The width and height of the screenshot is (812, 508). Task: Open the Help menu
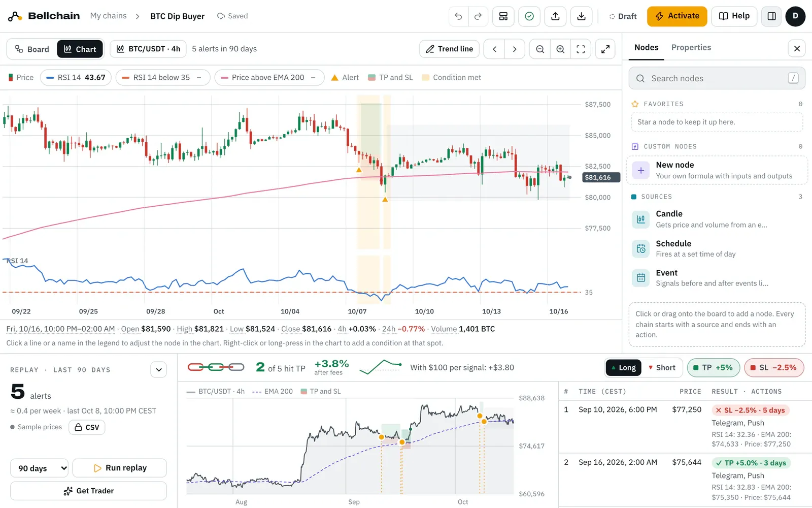pos(734,16)
